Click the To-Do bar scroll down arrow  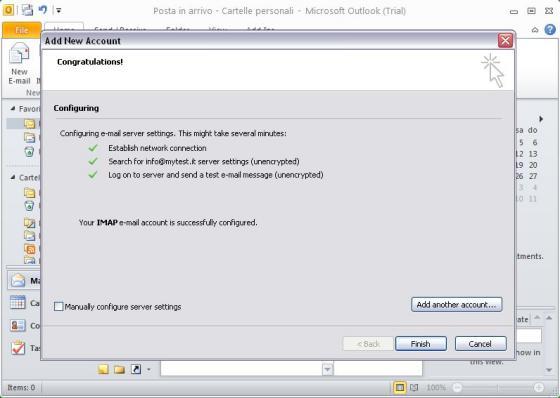(549, 370)
